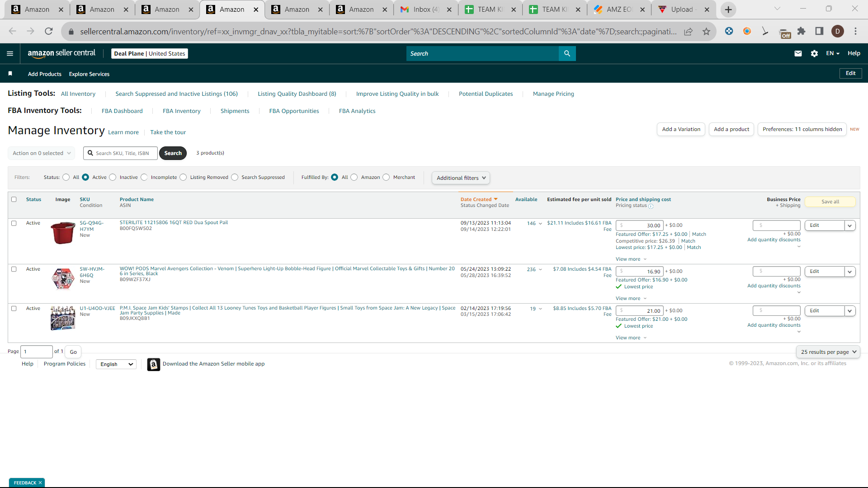This screenshot has width=868, height=488.
Task: Open the Manage Pricing listing tool
Action: 553,94
